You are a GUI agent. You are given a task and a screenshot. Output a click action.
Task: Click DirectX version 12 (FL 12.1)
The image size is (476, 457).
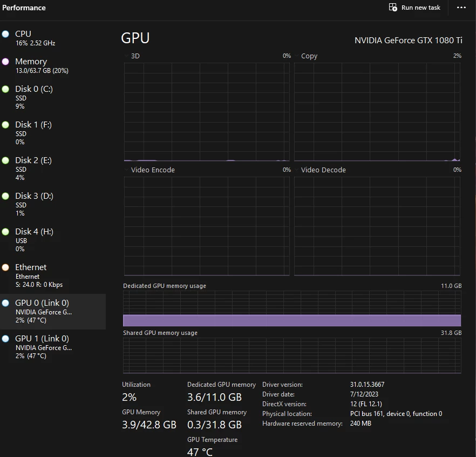click(366, 404)
